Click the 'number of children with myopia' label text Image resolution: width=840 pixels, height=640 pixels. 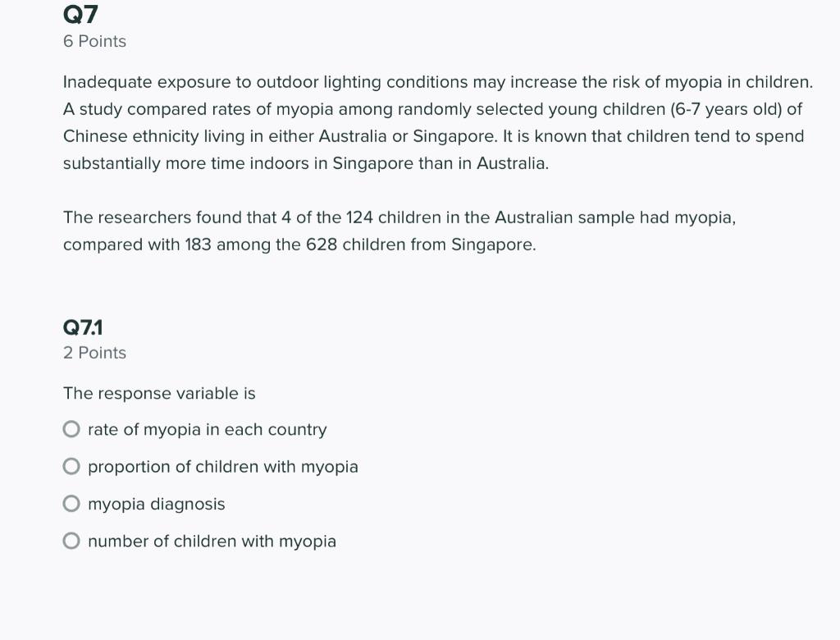pyautogui.click(x=212, y=542)
